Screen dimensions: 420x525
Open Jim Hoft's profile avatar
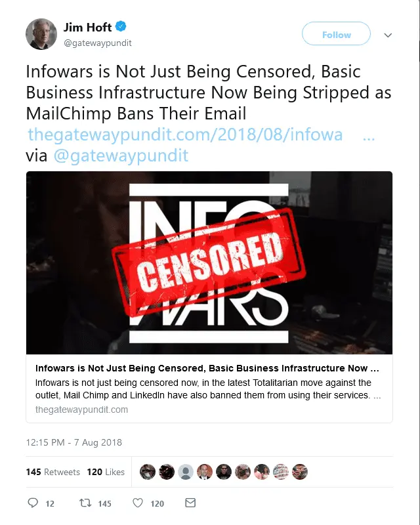click(x=41, y=34)
